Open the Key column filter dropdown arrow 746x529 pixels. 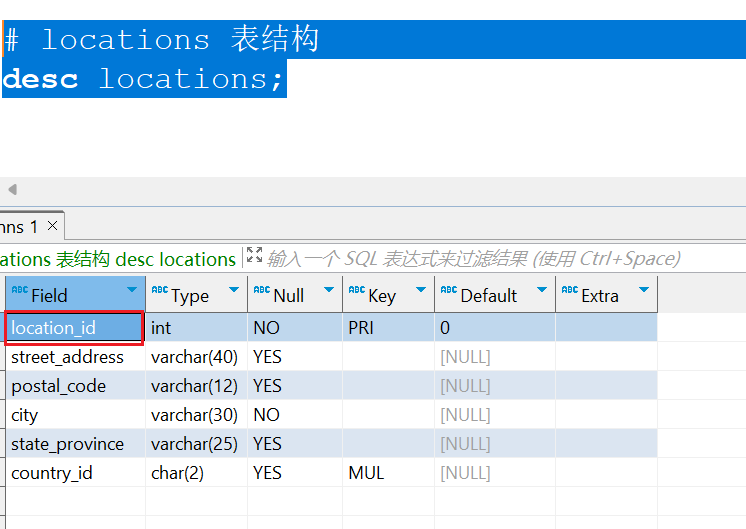420,291
